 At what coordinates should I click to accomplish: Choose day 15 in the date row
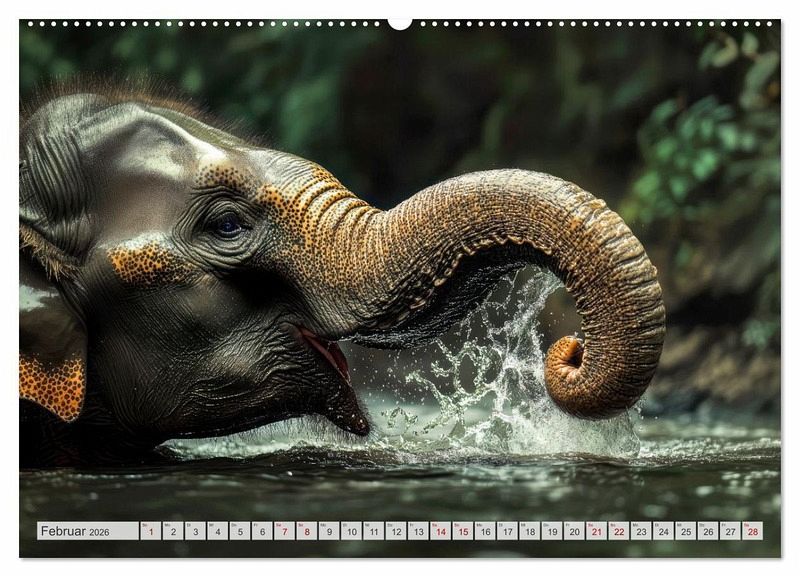click(462, 531)
